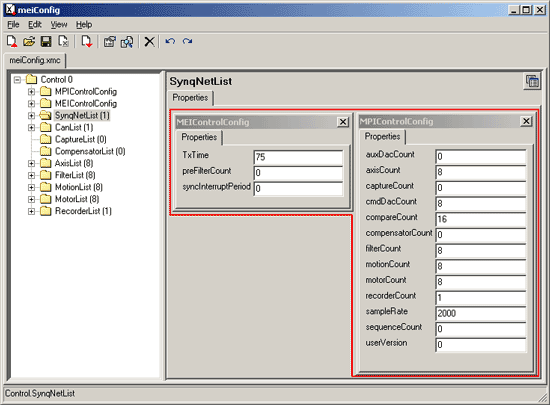Click the cmdDacCount input field
The width and height of the screenshot is (550, 405).
(481, 203)
